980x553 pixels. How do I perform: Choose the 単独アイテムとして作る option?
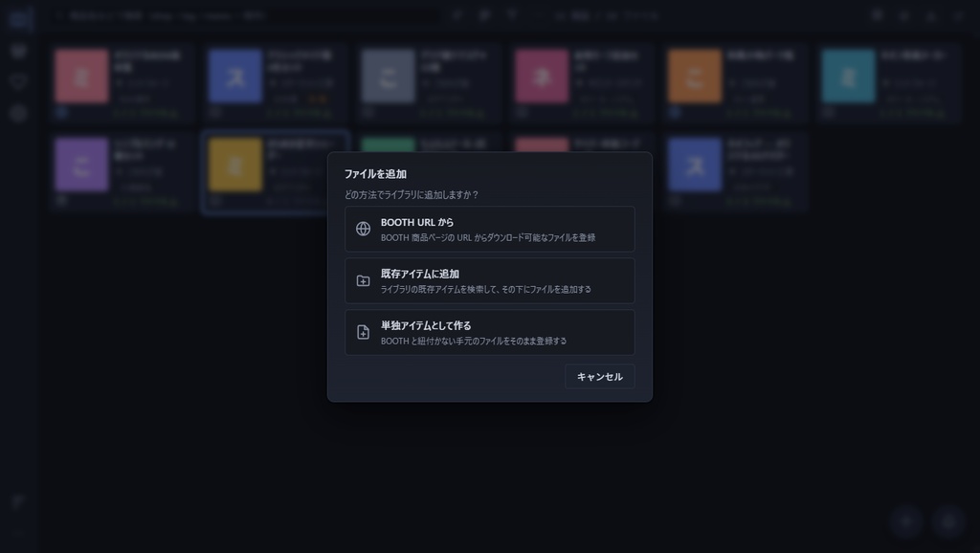tap(489, 332)
